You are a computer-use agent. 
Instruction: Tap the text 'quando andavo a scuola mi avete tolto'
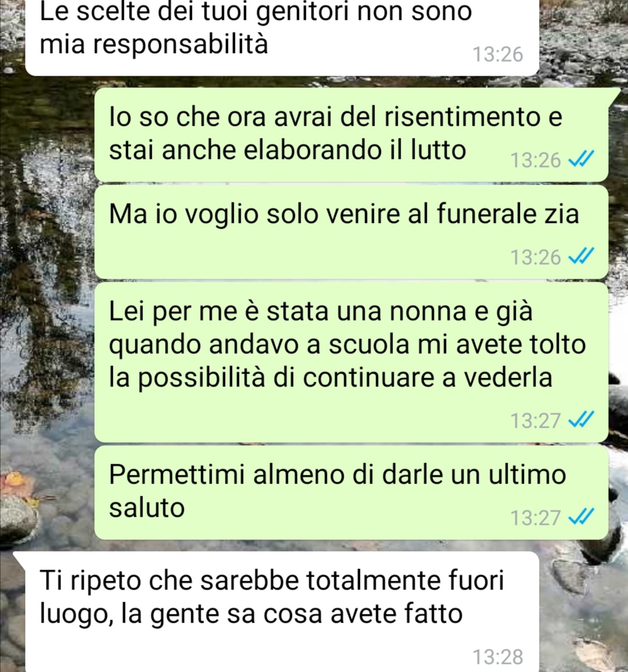[347, 344]
